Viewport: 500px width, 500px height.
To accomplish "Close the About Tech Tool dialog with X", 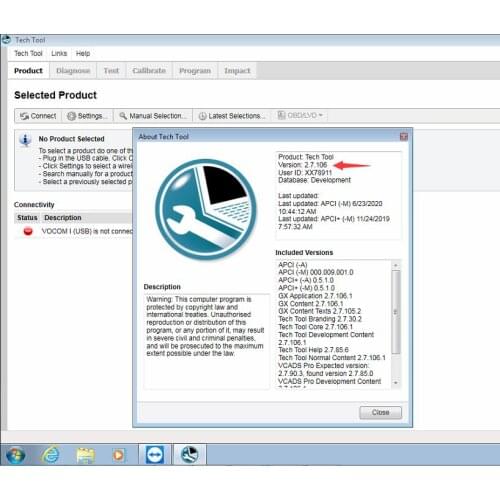I will tap(404, 137).
